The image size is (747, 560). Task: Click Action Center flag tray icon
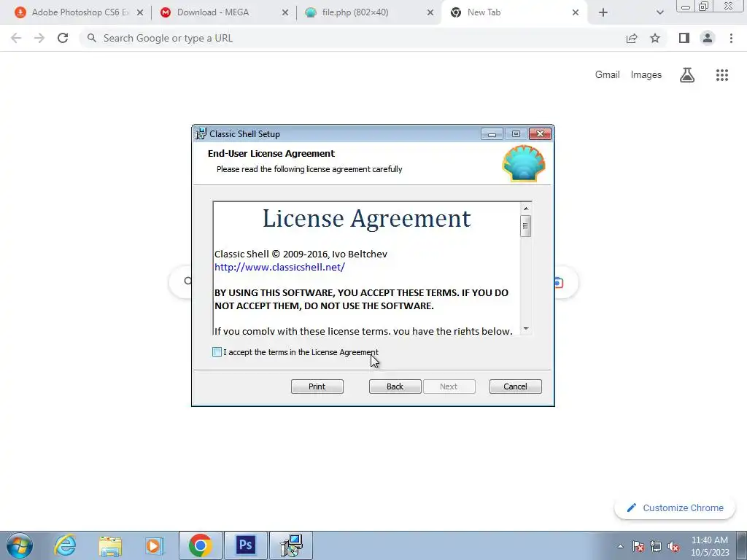[638, 546]
